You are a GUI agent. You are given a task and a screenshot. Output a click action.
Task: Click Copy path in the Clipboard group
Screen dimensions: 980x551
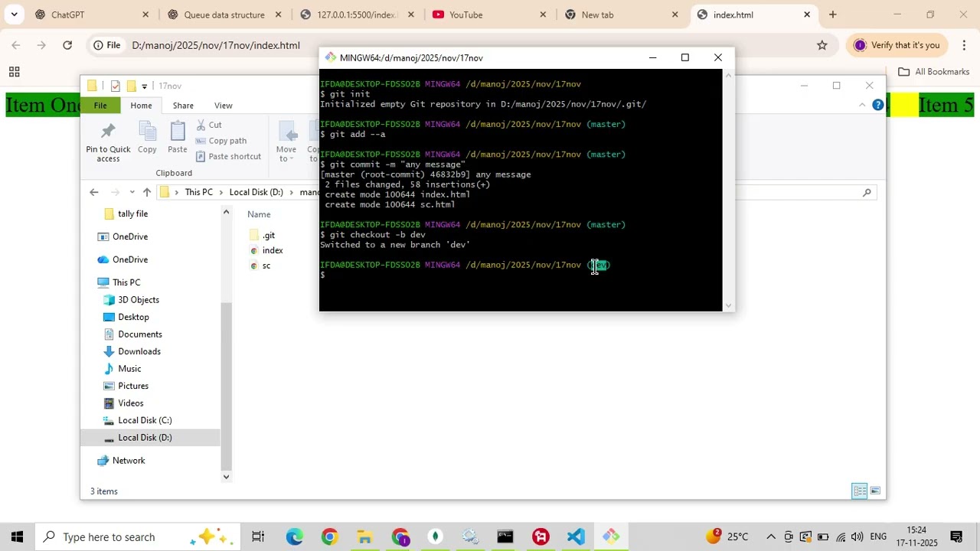221,141
